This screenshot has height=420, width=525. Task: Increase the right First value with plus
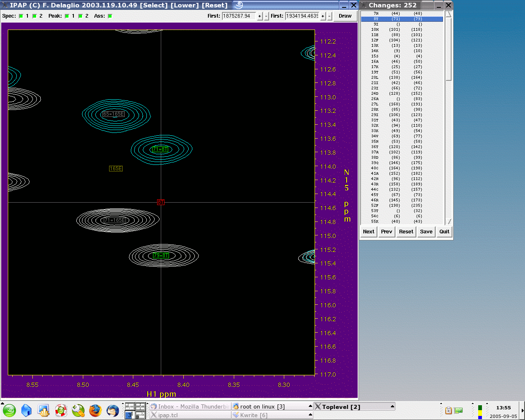pos(323,16)
